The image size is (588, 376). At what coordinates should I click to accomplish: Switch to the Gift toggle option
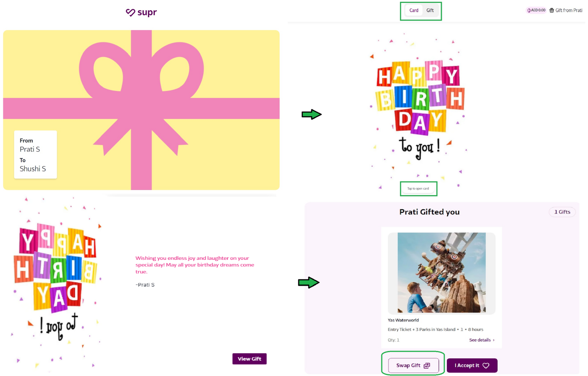(x=430, y=10)
